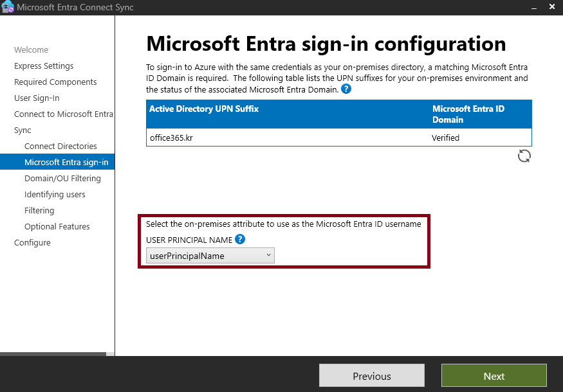The width and height of the screenshot is (563, 392).
Task: Click the Microsoft Entra ID Domain header
Action: [x=468, y=114]
